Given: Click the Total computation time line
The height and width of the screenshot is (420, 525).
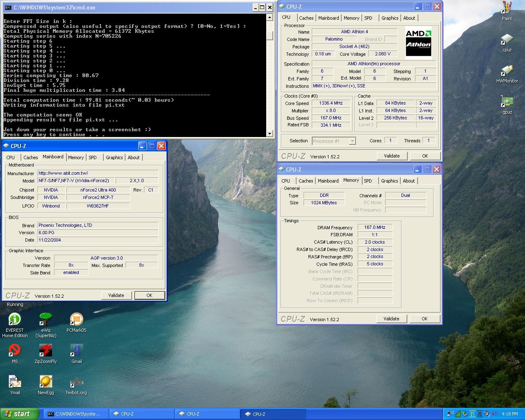Looking at the screenshot, I should [89, 100].
